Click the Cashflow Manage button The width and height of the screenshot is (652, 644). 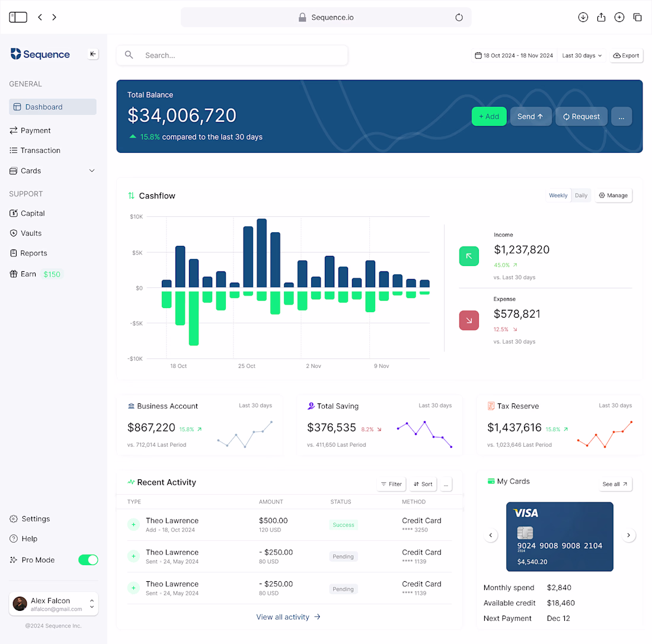click(x=613, y=196)
